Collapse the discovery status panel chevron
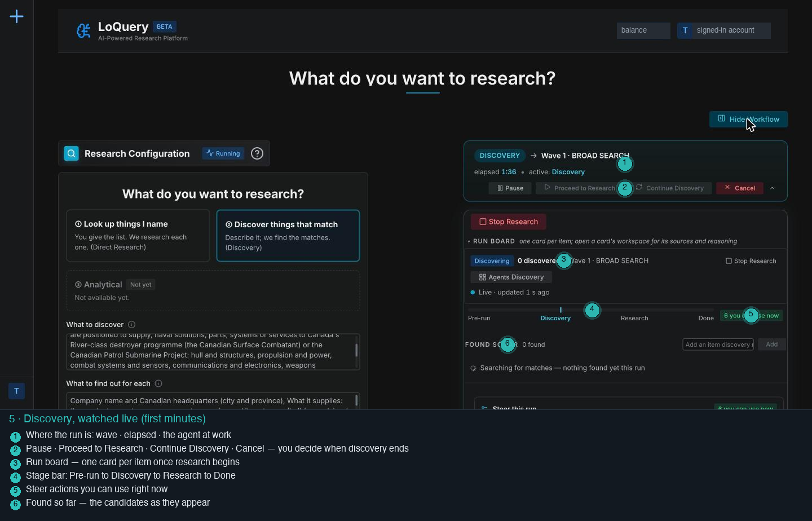Screen dimensions: 812x521 [773, 188]
